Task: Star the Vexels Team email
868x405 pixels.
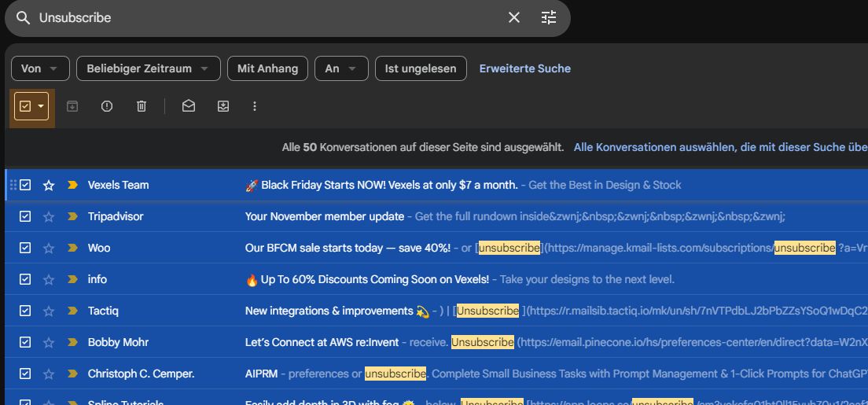Action: point(49,185)
